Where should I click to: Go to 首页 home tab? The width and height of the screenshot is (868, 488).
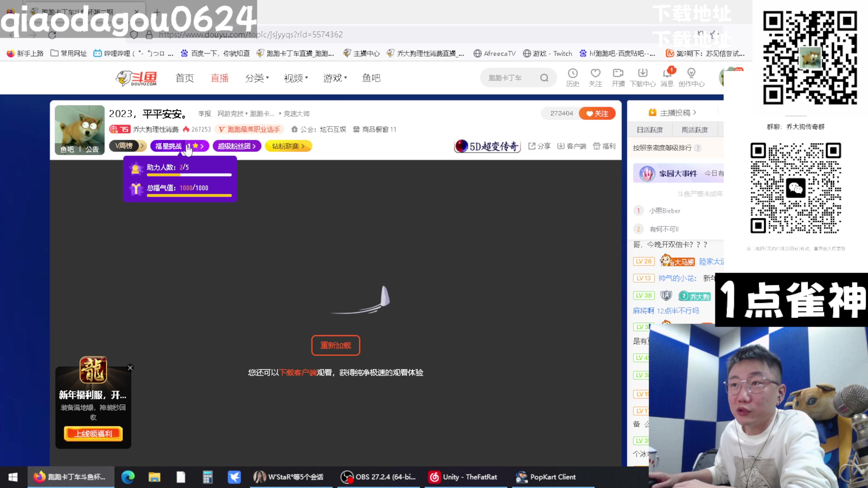tap(185, 78)
